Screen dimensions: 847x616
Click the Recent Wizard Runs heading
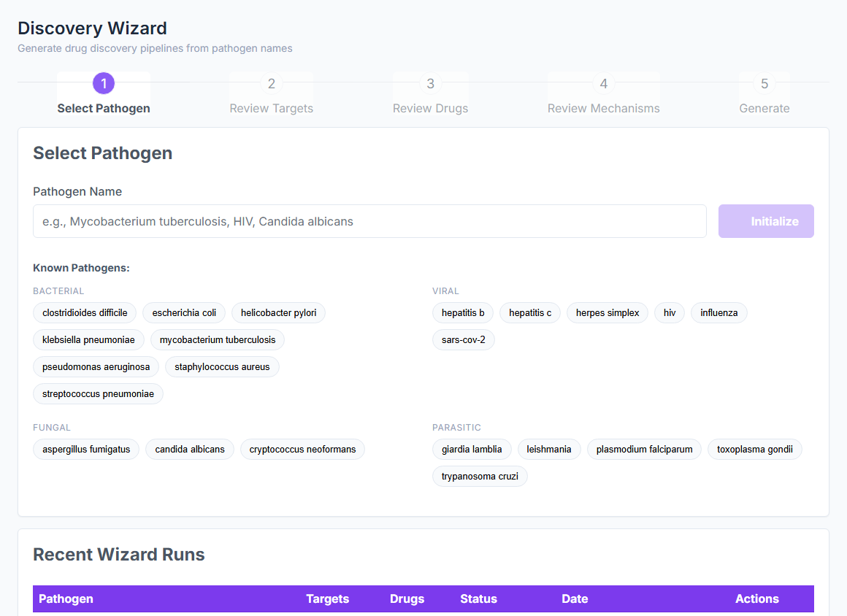tap(119, 555)
